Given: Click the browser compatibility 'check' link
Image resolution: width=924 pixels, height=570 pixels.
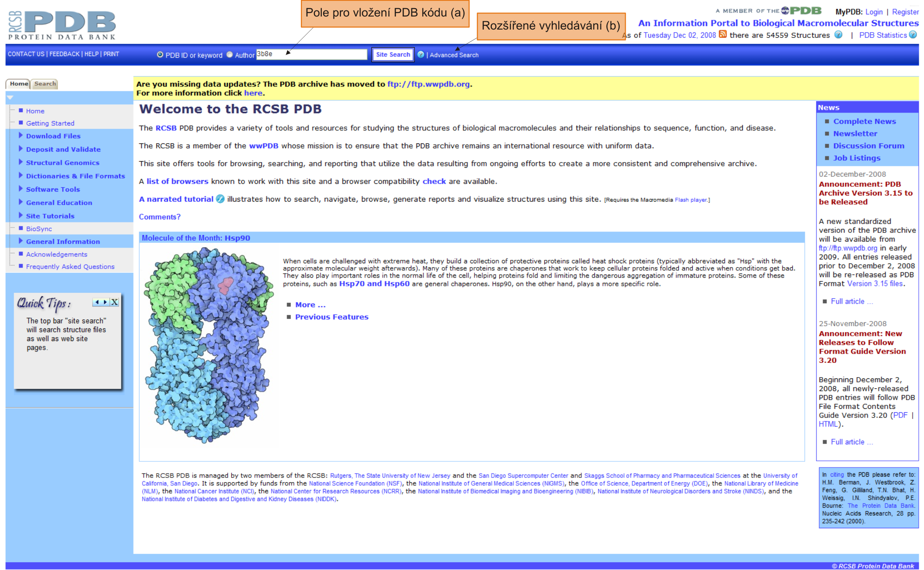Looking at the screenshot, I should 434,182.
